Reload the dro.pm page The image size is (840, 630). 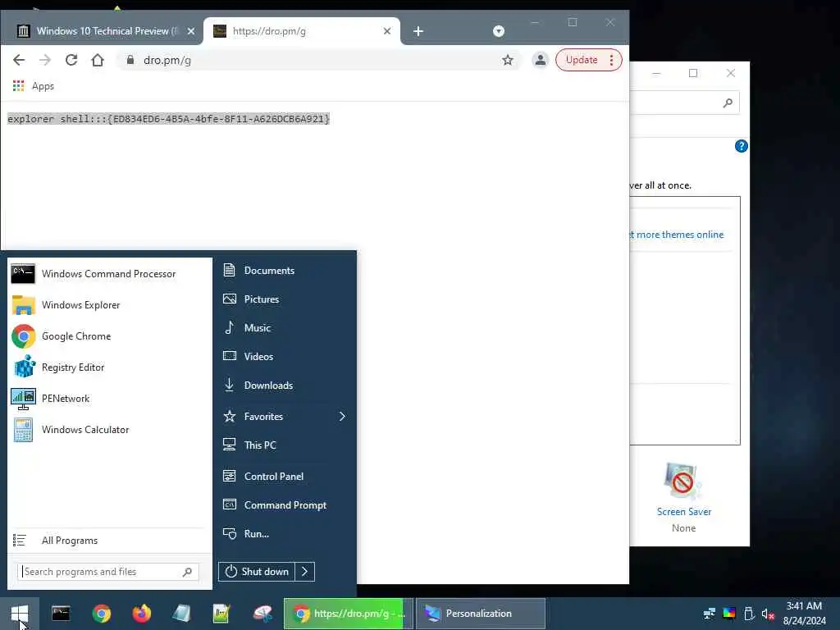pyautogui.click(x=71, y=60)
